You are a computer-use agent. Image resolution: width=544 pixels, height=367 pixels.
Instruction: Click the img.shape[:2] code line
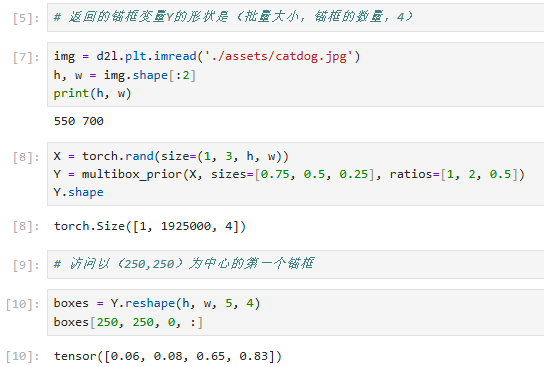[x=125, y=75]
